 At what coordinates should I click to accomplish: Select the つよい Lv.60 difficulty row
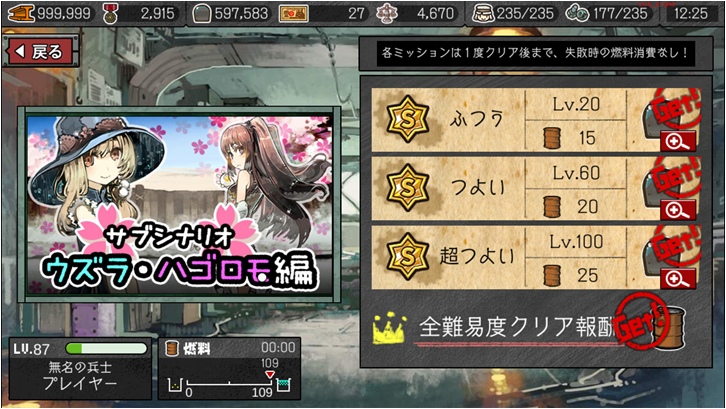[536, 189]
